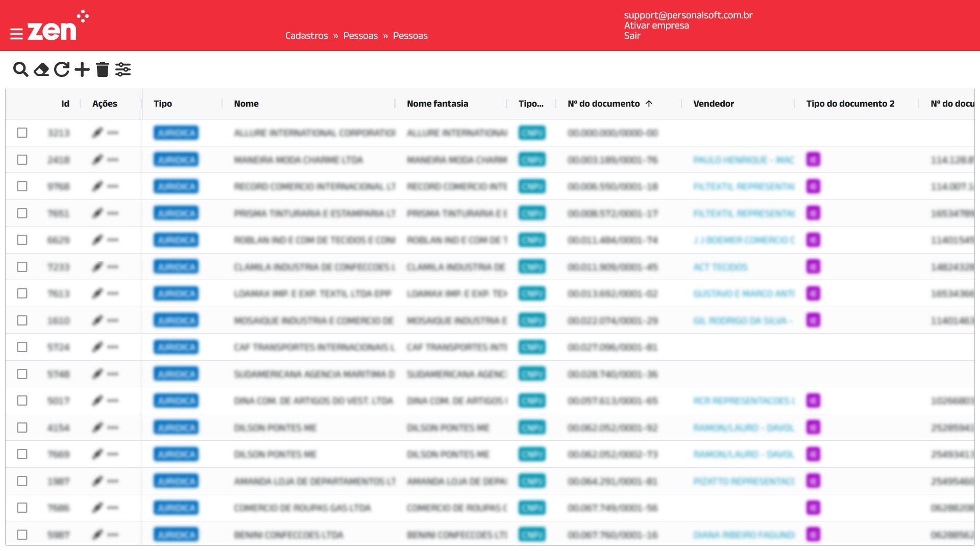The height and width of the screenshot is (551, 980).
Task: Click the purple document type badge in the second row
Action: pos(813,160)
